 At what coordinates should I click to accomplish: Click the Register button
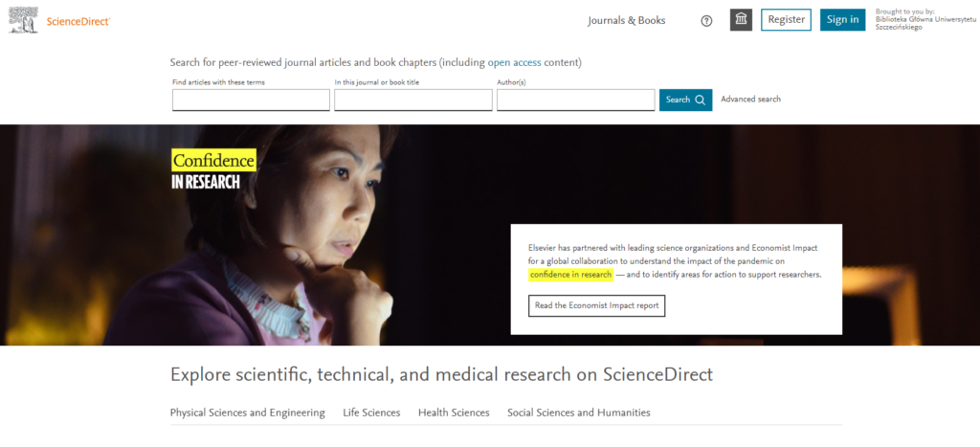(787, 19)
